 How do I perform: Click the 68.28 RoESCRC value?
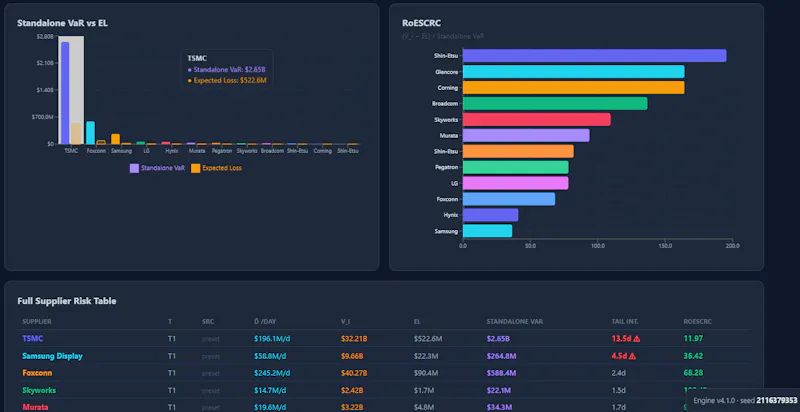[693, 373]
